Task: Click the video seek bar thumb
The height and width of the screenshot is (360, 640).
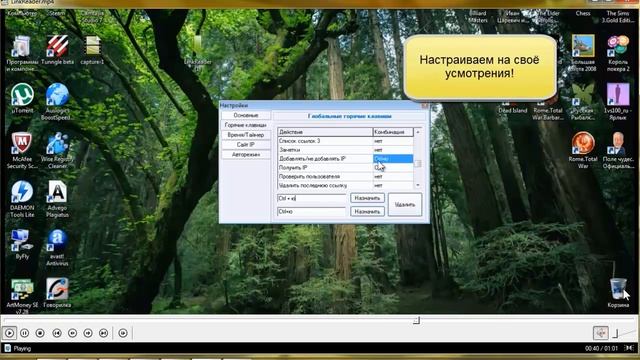Action: 416,320
